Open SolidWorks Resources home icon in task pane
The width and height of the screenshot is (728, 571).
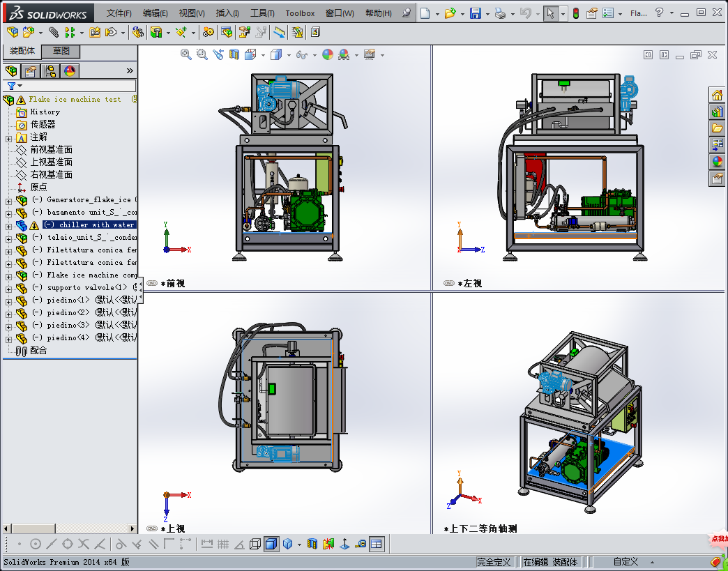tap(717, 95)
